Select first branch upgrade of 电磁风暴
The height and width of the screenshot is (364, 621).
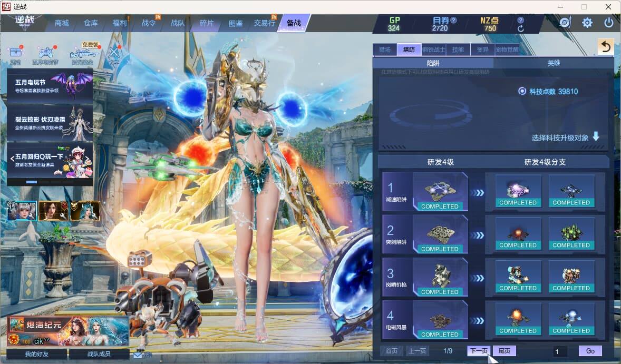[x=518, y=319]
